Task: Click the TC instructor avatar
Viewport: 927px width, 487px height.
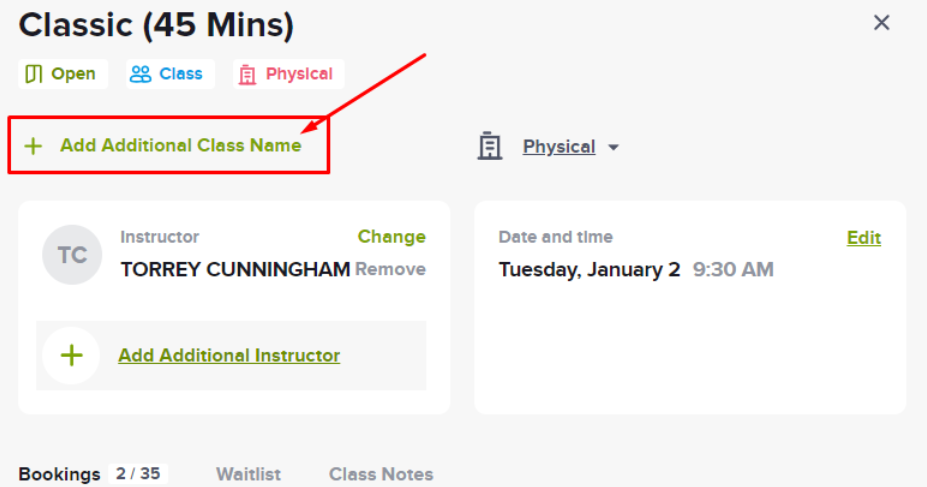Action: click(72, 255)
